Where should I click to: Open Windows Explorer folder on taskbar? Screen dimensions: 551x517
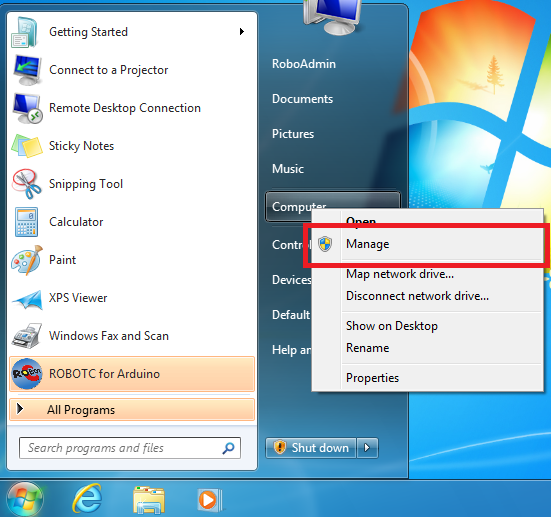coord(149,500)
